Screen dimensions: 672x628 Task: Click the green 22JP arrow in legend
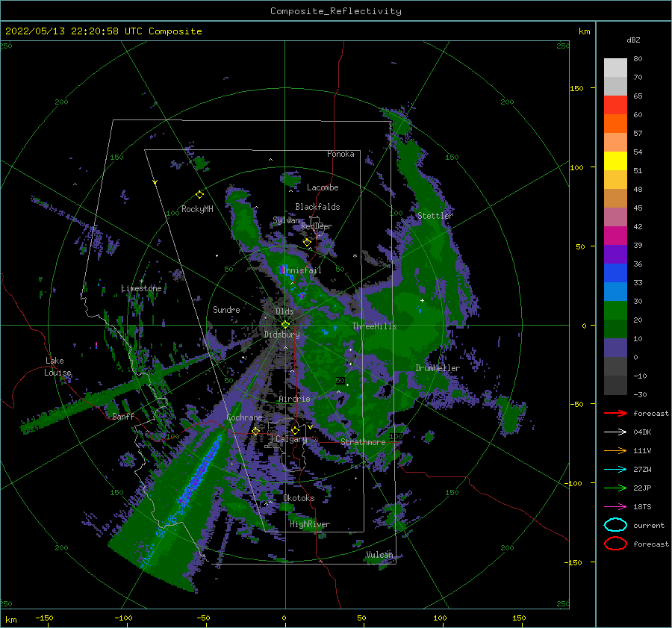(x=615, y=488)
